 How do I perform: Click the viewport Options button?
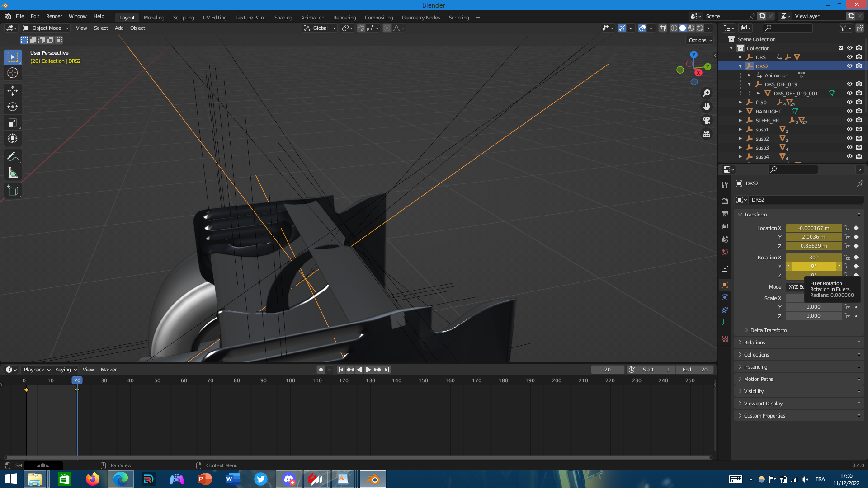tap(700, 40)
